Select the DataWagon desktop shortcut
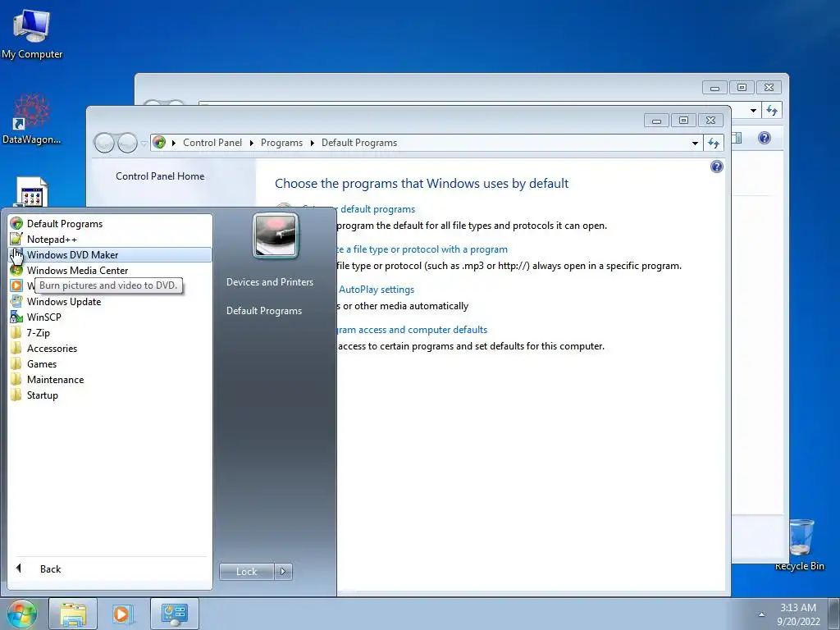Viewport: 840px width, 630px height. [32, 119]
